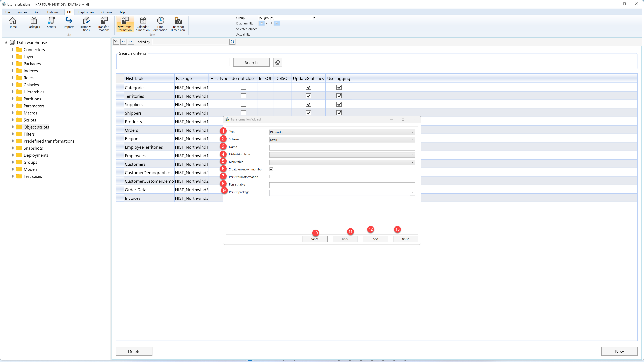Collapse the Data warehouse root node
Screen dimensions: 644x362
tap(6, 42)
